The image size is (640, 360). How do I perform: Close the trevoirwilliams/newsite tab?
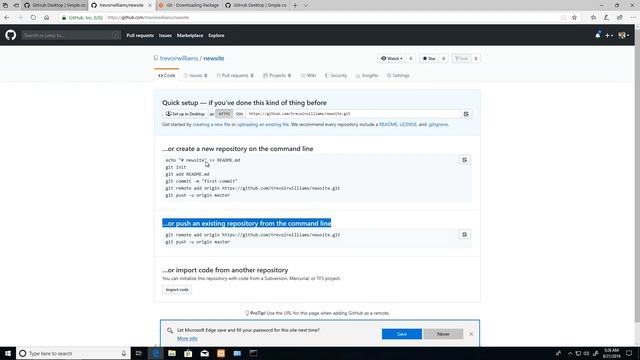(x=150, y=5)
